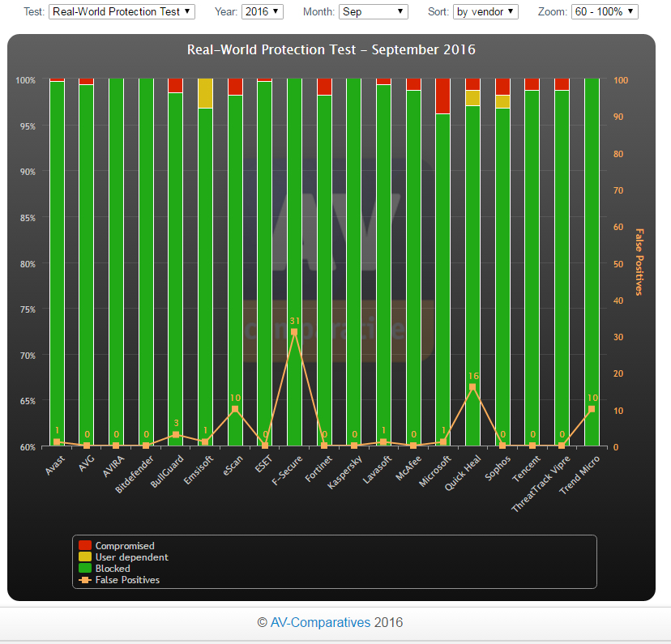Viewport: 671px width, 644px height.
Task: Click the ThreatTrack Vipre axis label
Action: coord(541,484)
